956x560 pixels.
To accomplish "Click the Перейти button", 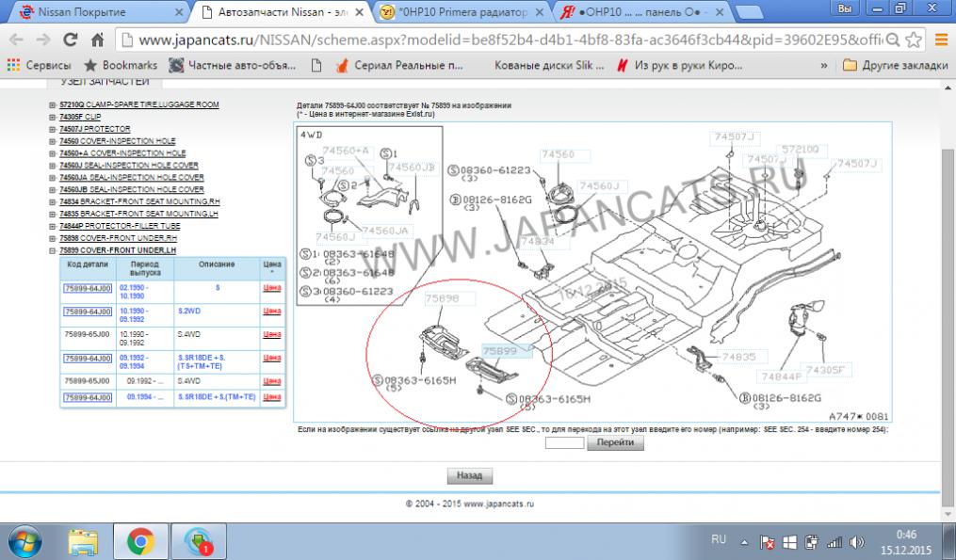I will 615,443.
